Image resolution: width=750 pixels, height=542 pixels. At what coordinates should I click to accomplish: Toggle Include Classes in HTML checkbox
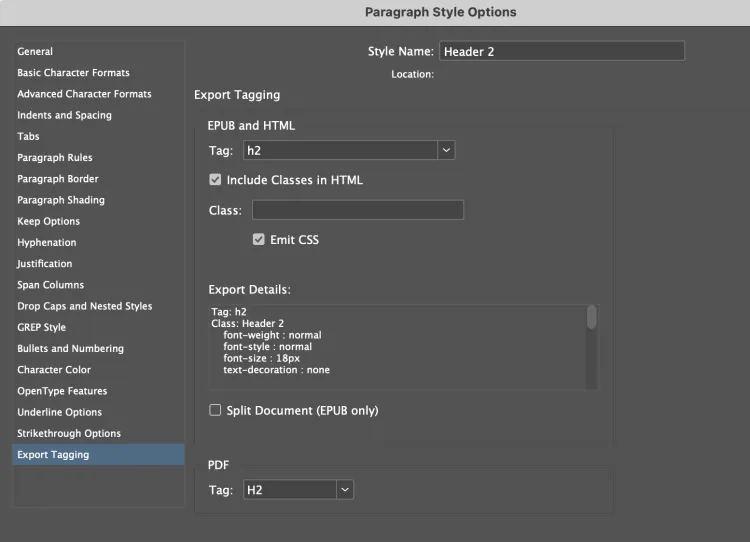(215, 180)
